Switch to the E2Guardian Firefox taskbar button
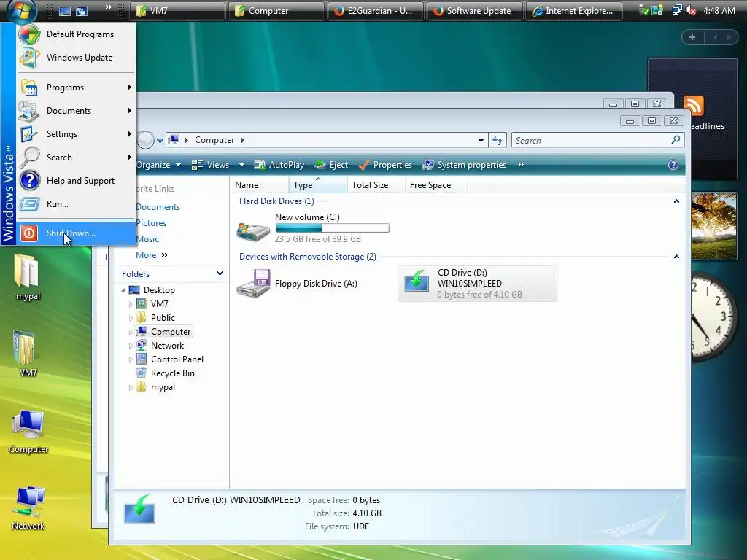Screen dimensions: 747x560 point(376,11)
